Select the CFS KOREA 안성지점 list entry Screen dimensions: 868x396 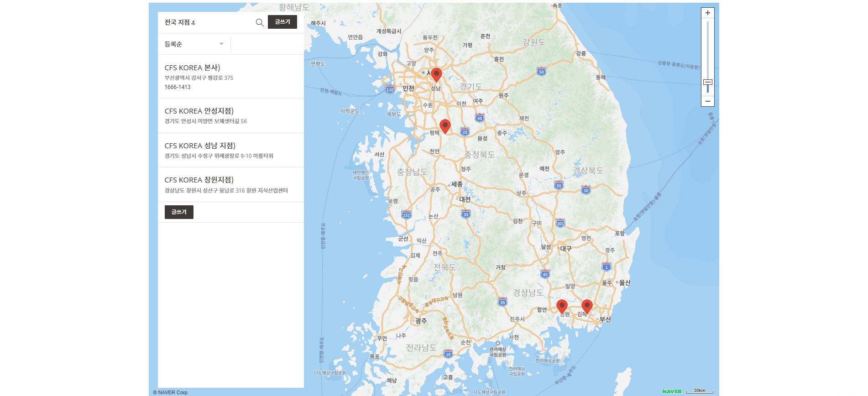click(231, 116)
